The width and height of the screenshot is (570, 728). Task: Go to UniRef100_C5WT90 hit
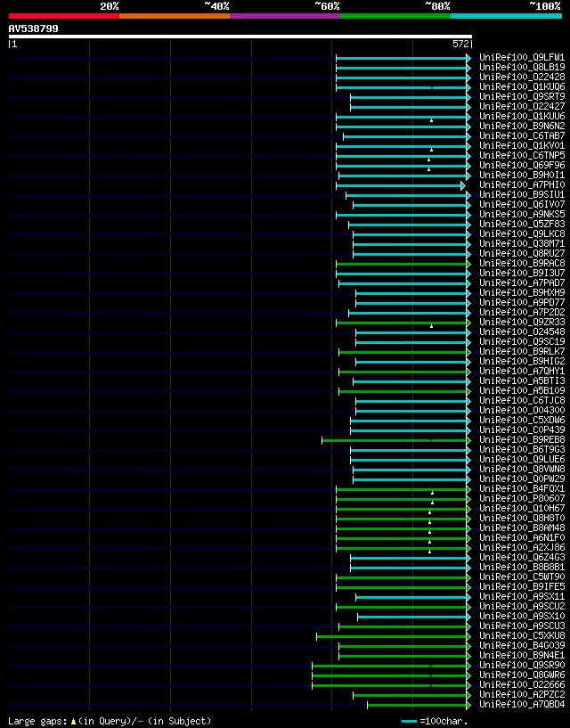[522, 577]
